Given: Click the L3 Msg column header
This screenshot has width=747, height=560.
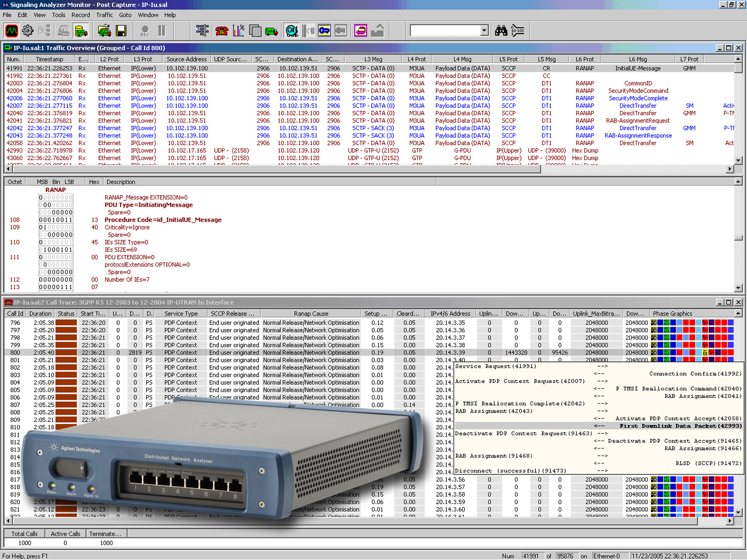Looking at the screenshot, I should coord(373,59).
